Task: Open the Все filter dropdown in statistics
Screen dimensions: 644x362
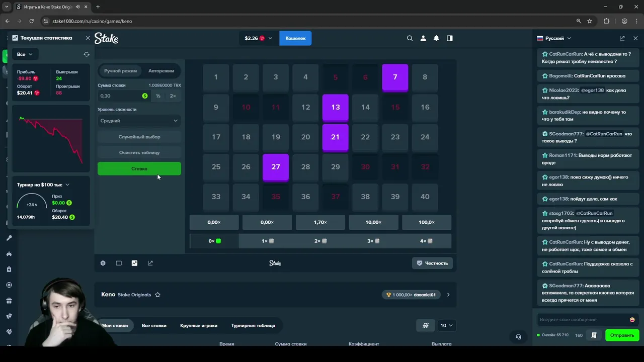Action: 24,54
